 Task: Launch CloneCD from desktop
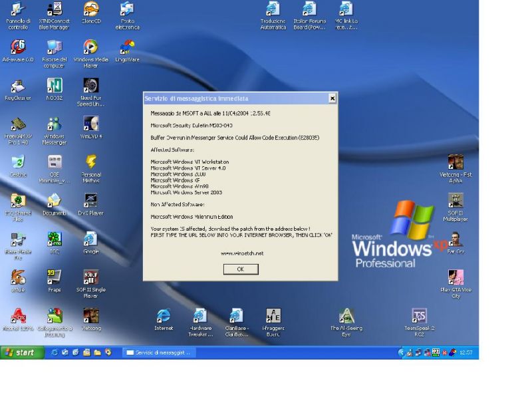[91, 13]
